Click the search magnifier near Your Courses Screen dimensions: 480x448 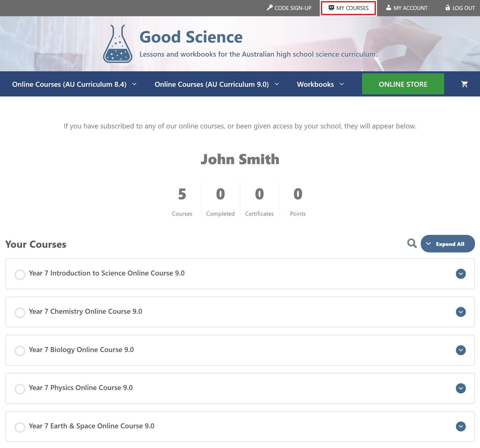coord(412,244)
